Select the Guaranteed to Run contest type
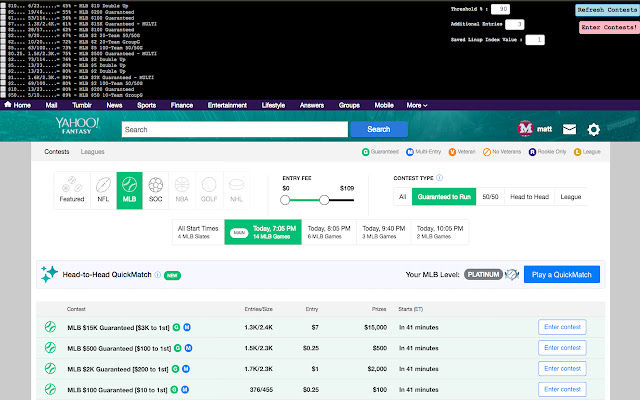This screenshot has width=640, height=400. 444,197
